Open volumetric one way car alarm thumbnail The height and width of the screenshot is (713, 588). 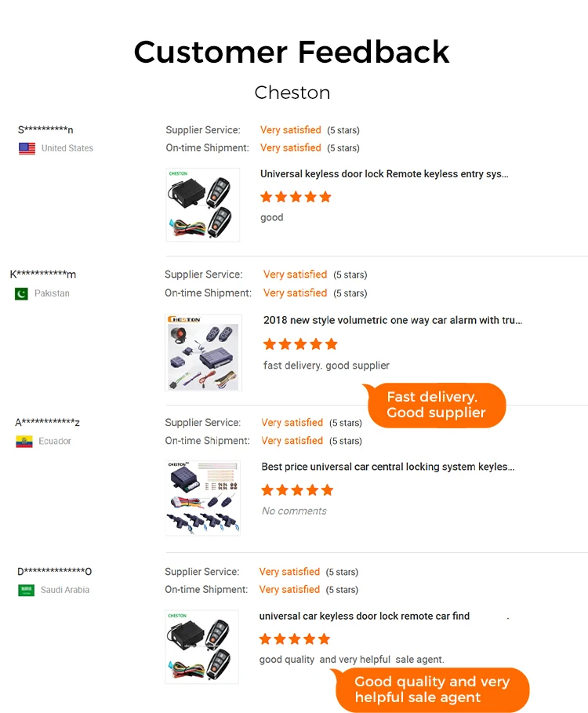coord(203,352)
